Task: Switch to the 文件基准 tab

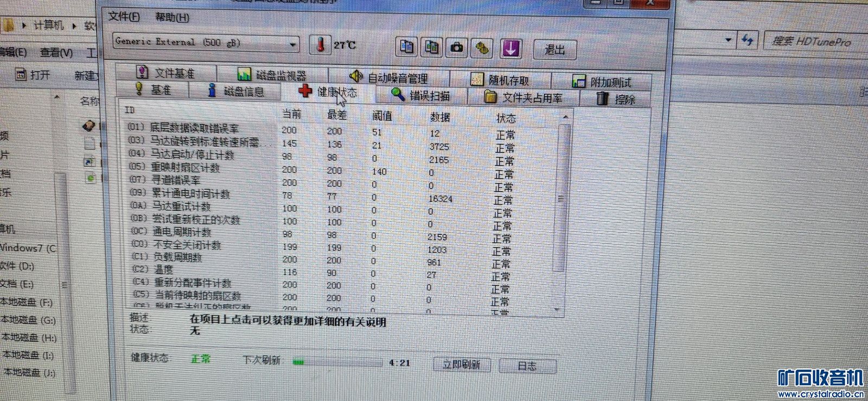Action: tap(166, 72)
